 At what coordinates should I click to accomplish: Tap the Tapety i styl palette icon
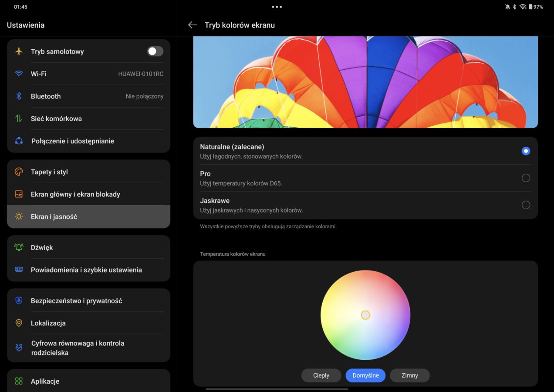click(19, 172)
